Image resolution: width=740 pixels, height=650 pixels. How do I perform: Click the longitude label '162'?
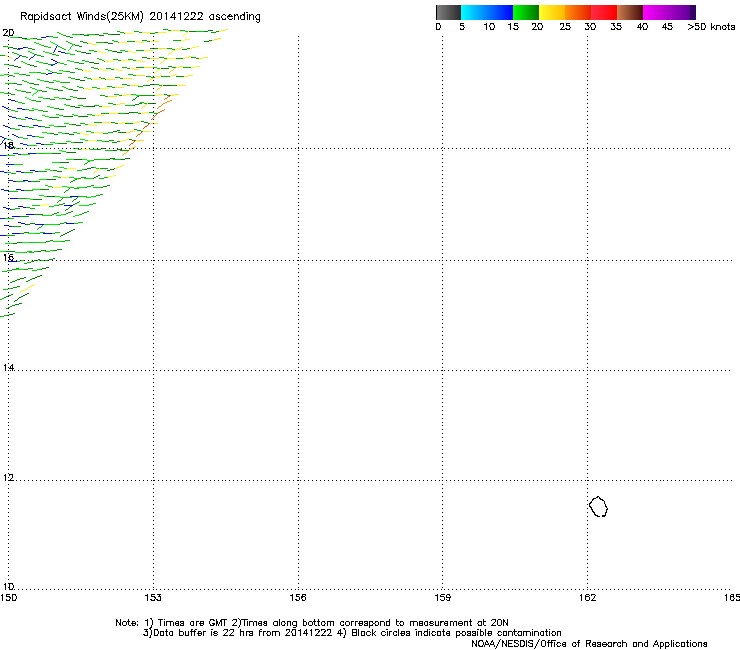(x=587, y=598)
